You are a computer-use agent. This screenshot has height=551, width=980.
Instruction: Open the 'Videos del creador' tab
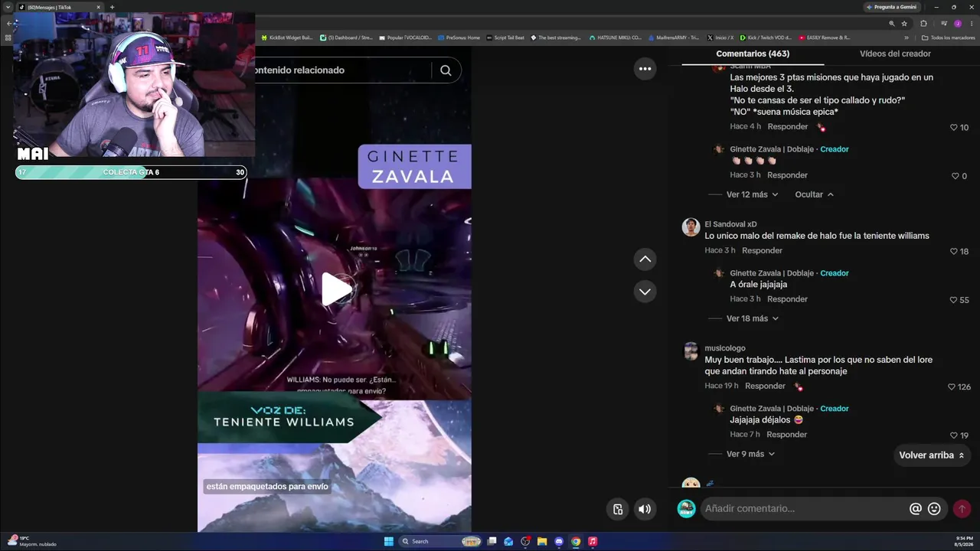point(895,54)
